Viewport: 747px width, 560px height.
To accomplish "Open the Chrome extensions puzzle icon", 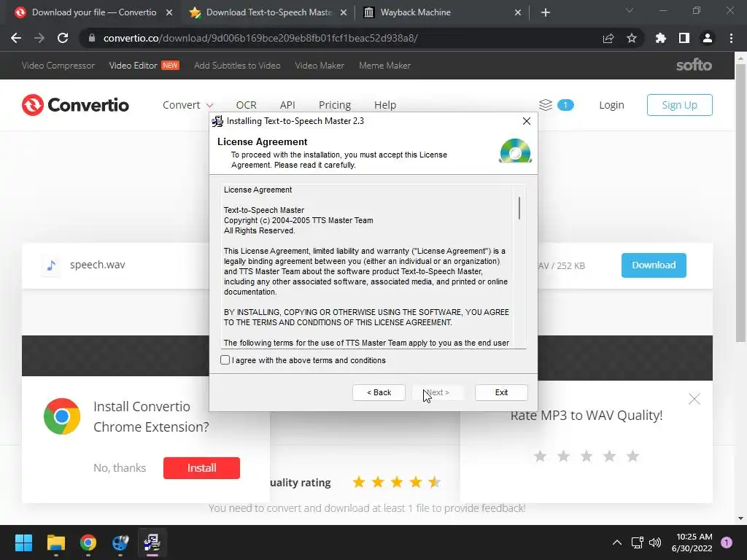I will (x=660, y=38).
